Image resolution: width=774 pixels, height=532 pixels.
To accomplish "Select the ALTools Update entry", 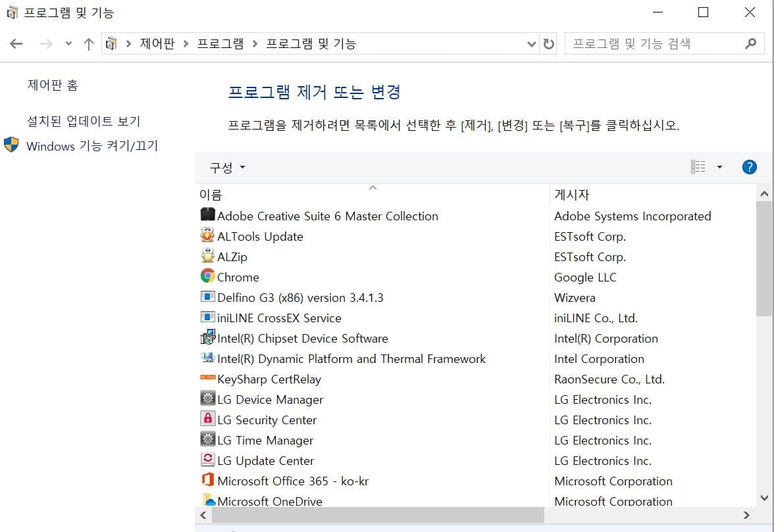I will [x=260, y=237].
